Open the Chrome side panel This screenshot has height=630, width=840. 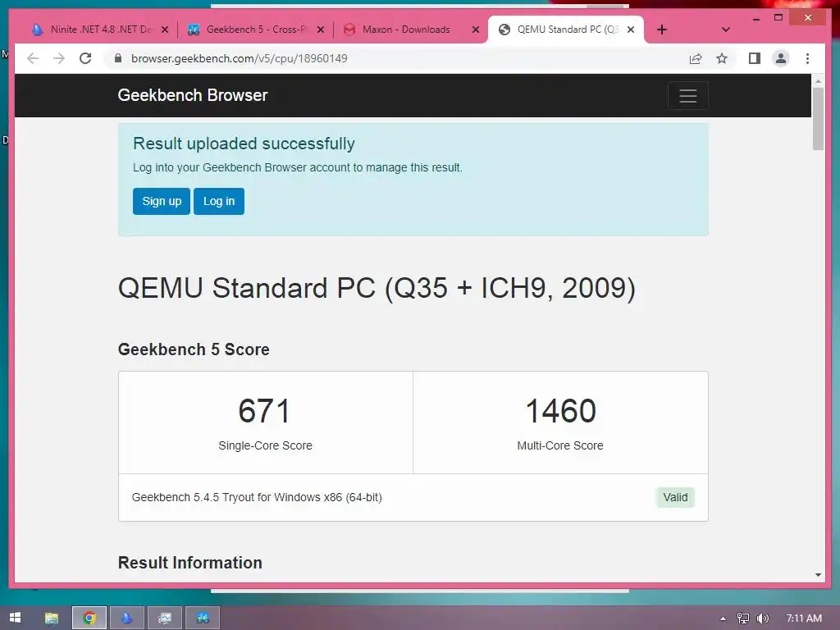tap(755, 58)
